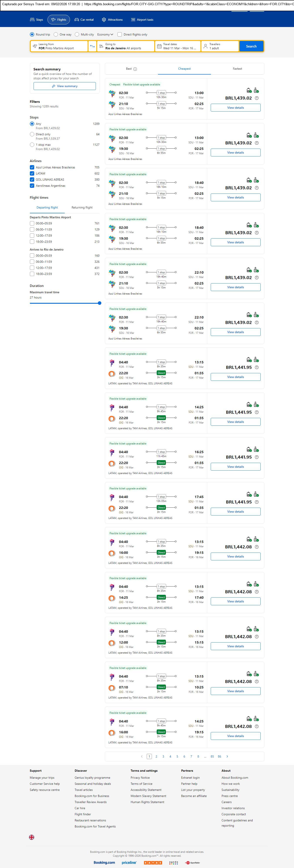Switch to the Fastest results tab
Image resolution: width=294 pixels, height=868 pixels.
(x=237, y=69)
